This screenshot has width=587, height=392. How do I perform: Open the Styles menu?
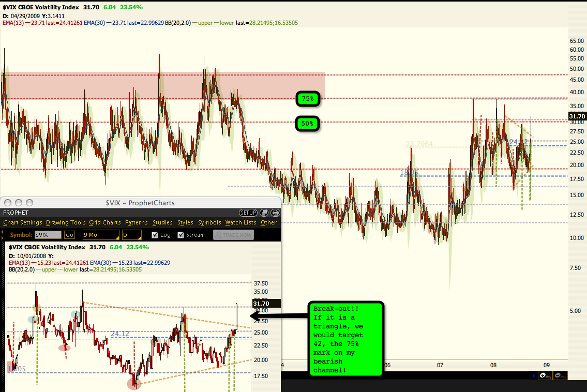pyautogui.click(x=185, y=222)
